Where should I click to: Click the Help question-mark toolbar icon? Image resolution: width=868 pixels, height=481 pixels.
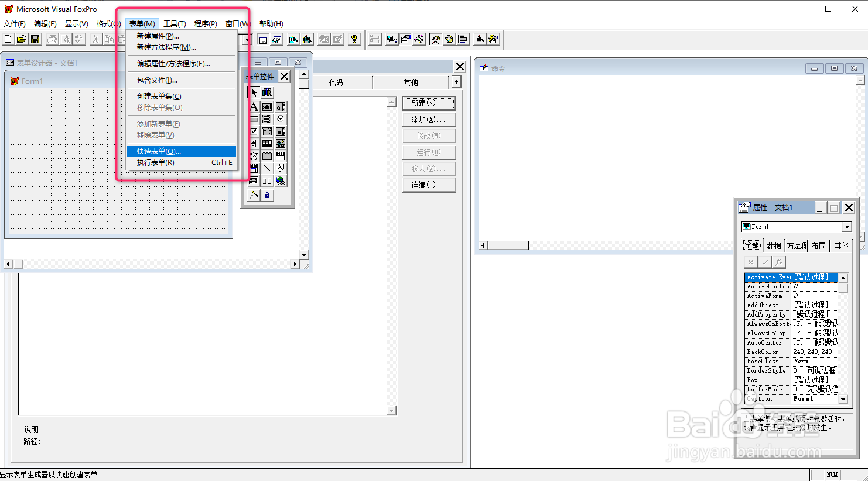[354, 39]
